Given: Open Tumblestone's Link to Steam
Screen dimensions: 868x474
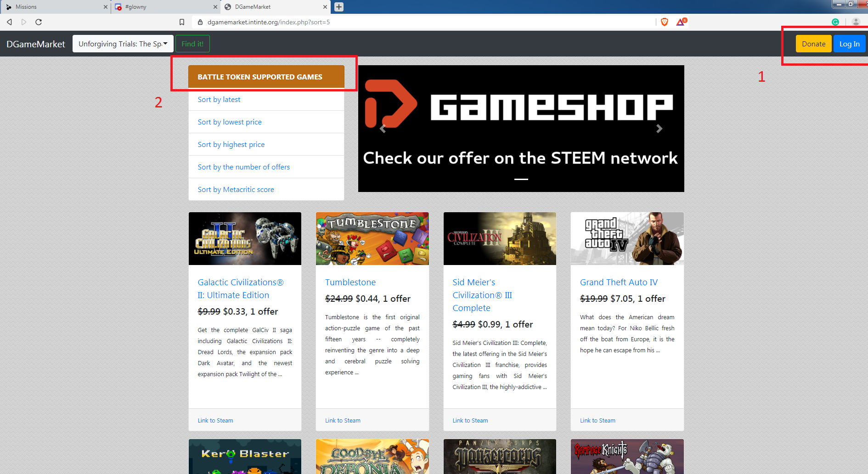Looking at the screenshot, I should pyautogui.click(x=343, y=420).
